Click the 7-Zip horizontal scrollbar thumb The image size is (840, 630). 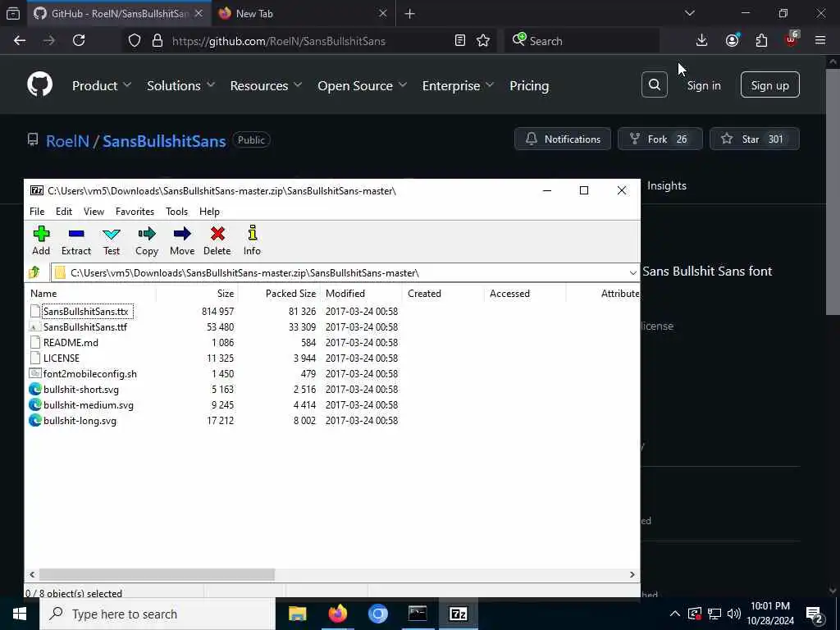(x=157, y=574)
